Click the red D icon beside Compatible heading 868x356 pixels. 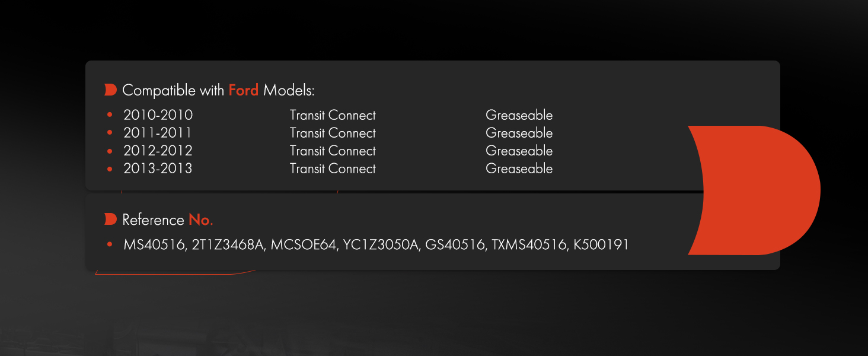tap(110, 90)
